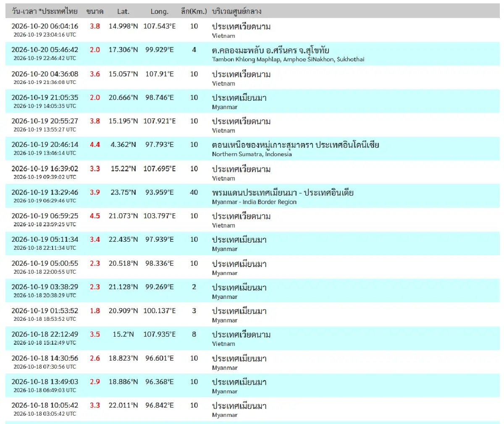The image size is (504, 424).
Task: Click latitude 21.073°N in the 06:59:25 row
Action: pyautogui.click(x=123, y=216)
